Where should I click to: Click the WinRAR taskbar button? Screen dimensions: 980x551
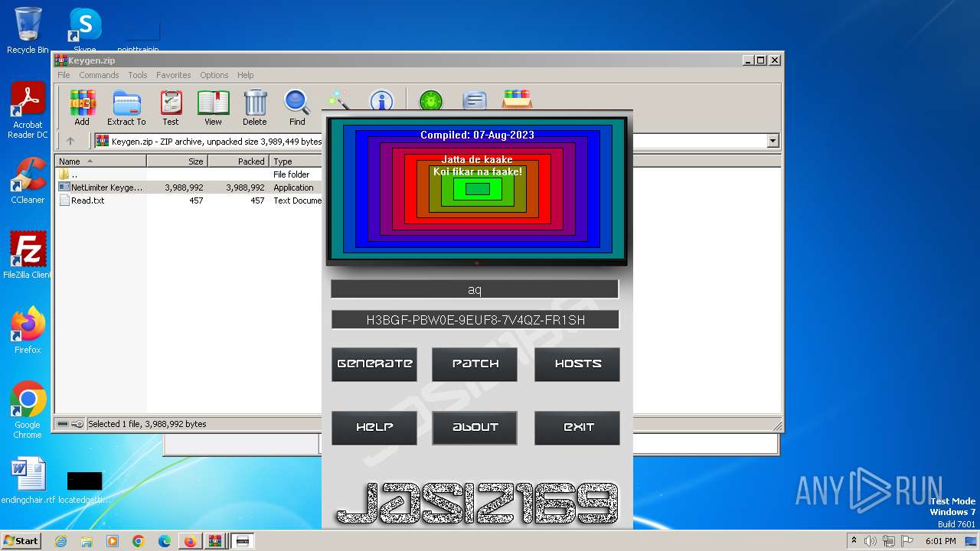point(216,541)
